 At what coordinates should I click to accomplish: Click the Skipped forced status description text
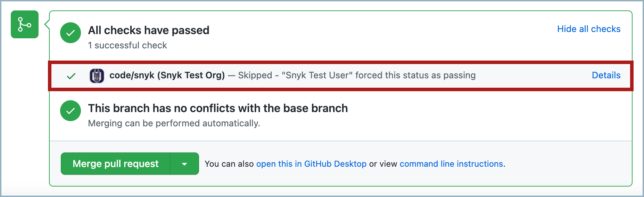357,75
